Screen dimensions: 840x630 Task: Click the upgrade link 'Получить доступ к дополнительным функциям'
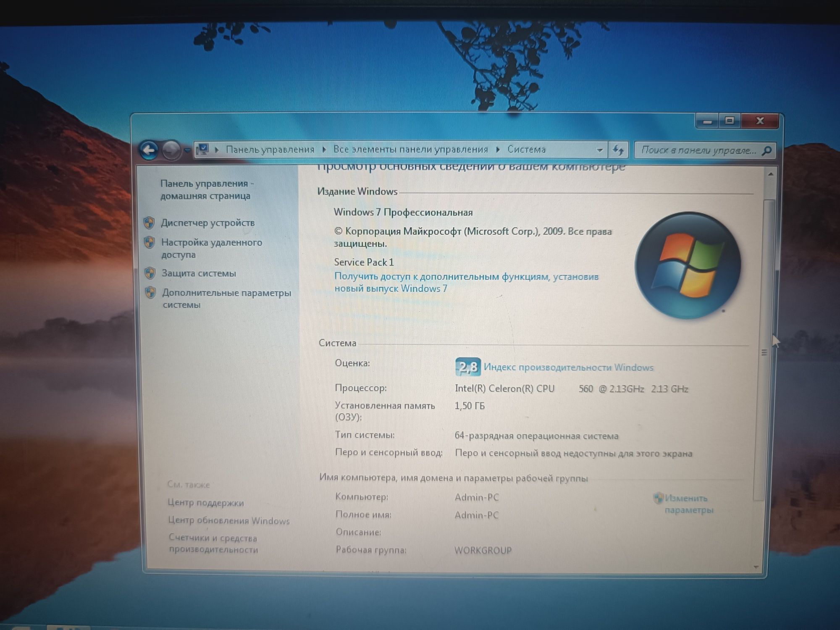click(x=466, y=282)
